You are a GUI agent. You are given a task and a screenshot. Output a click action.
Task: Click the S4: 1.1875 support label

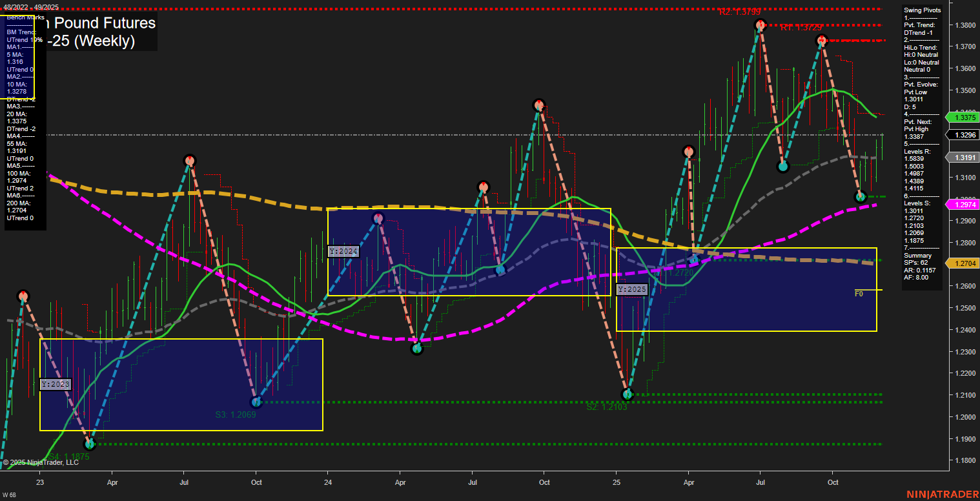(68, 456)
